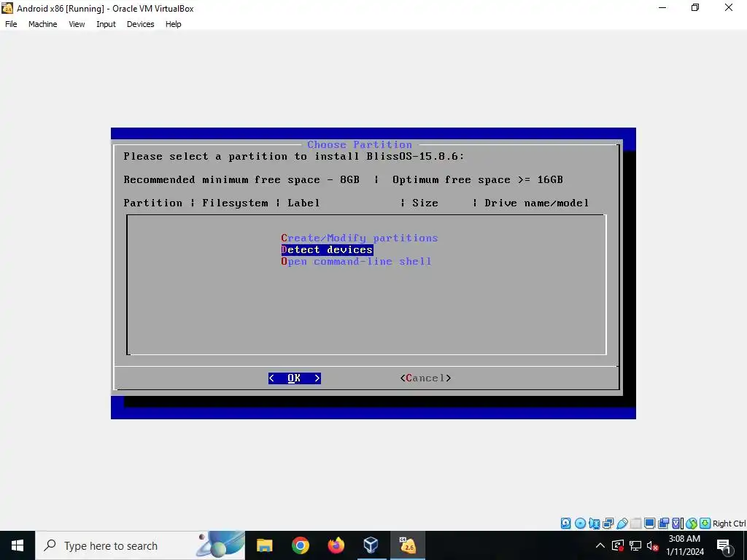747x560 pixels.
Task: Confirm with the OK button
Action: (x=295, y=378)
